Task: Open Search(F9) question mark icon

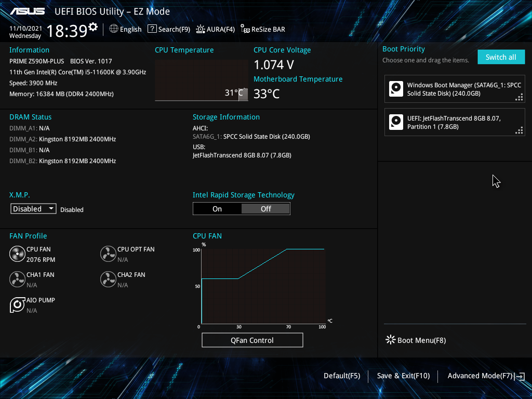Action: click(x=152, y=29)
